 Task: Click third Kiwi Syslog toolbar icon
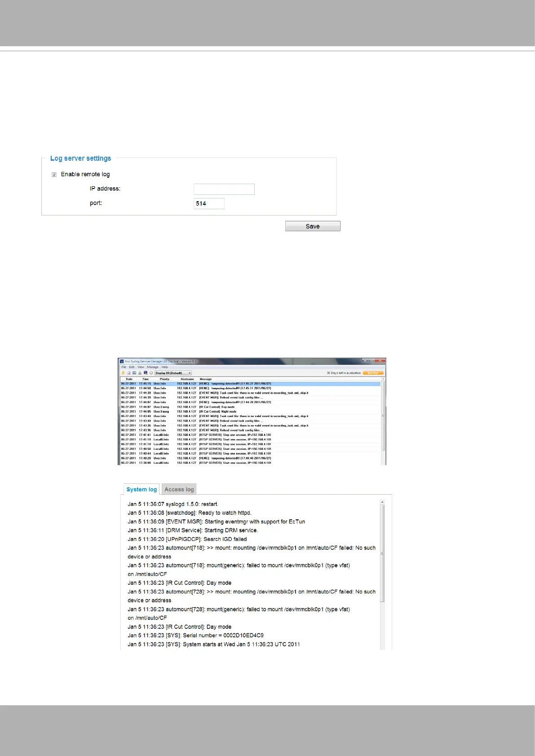[x=134, y=373]
